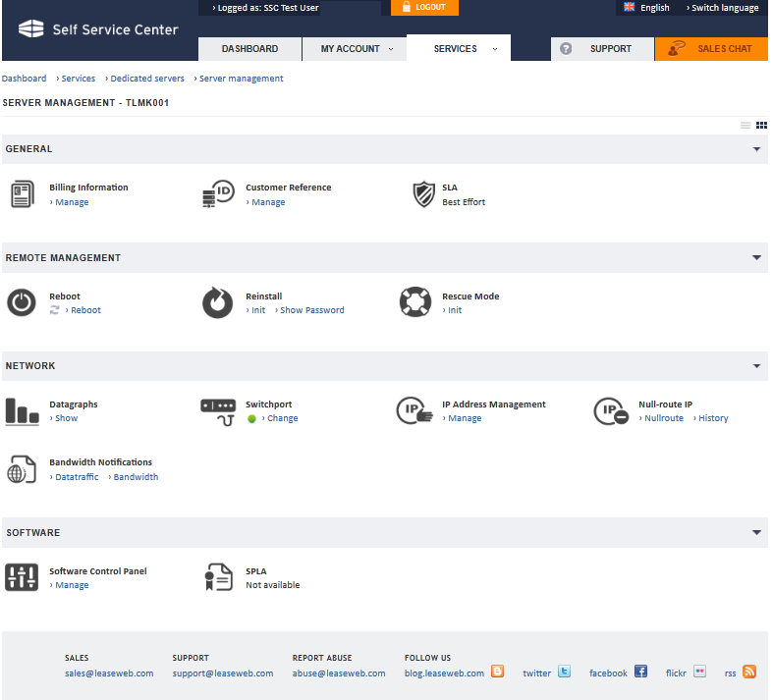Viewport: 773px width, 700px height.
Task: Go to the Dashboard tab
Action: click(249, 48)
